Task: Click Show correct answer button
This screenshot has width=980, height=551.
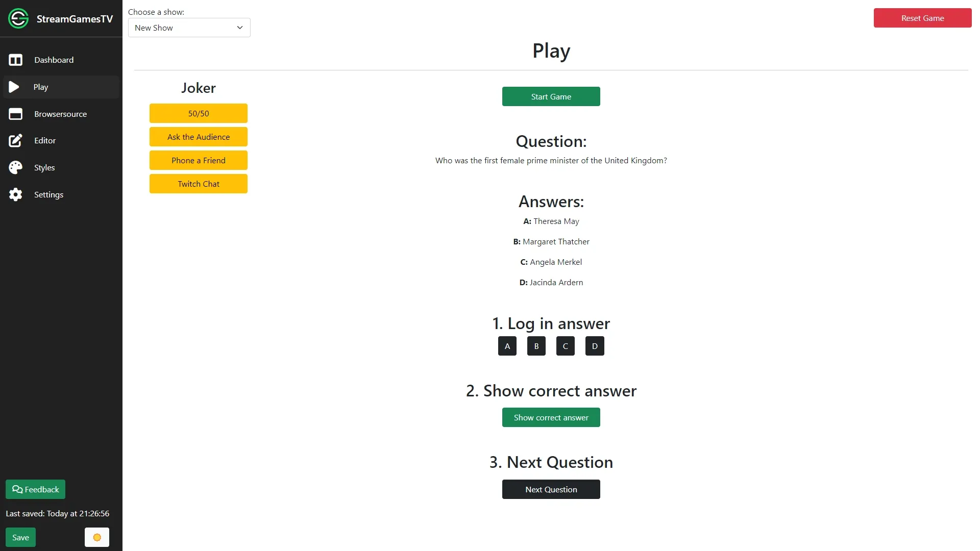Action: point(551,417)
